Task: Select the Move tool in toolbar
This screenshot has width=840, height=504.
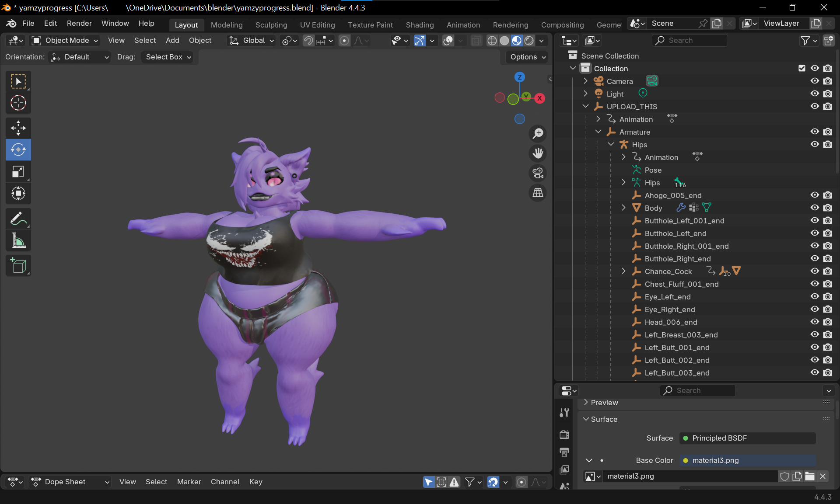Action: [18, 128]
